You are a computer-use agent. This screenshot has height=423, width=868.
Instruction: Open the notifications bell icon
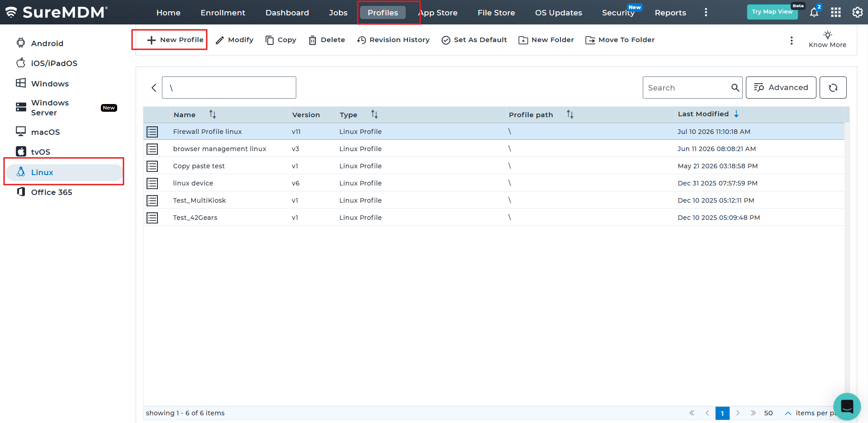[814, 12]
